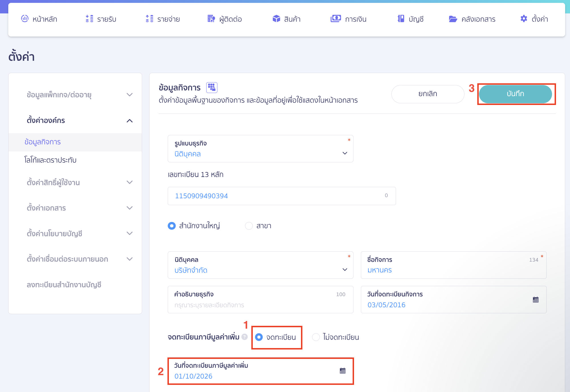Click the การเงิน money icon

click(336, 19)
